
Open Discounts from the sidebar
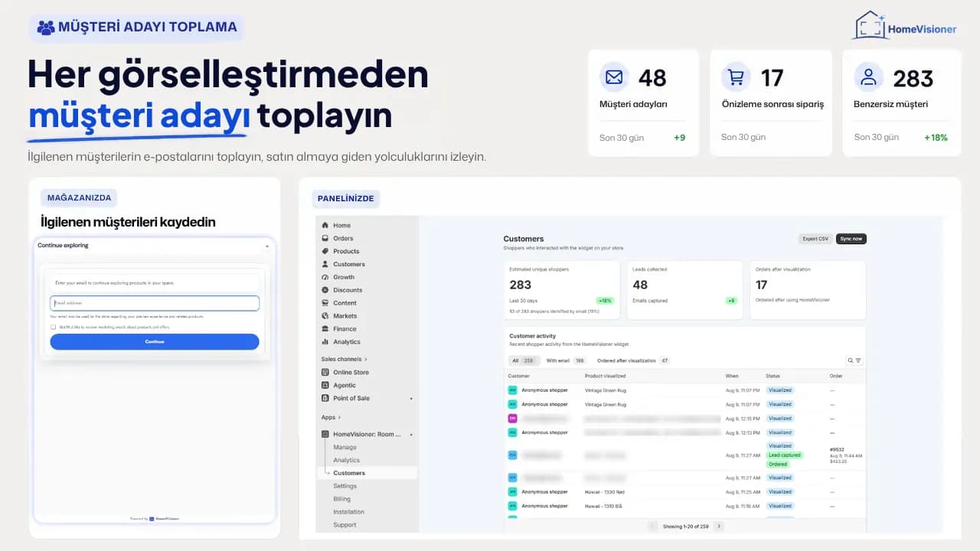342,290
